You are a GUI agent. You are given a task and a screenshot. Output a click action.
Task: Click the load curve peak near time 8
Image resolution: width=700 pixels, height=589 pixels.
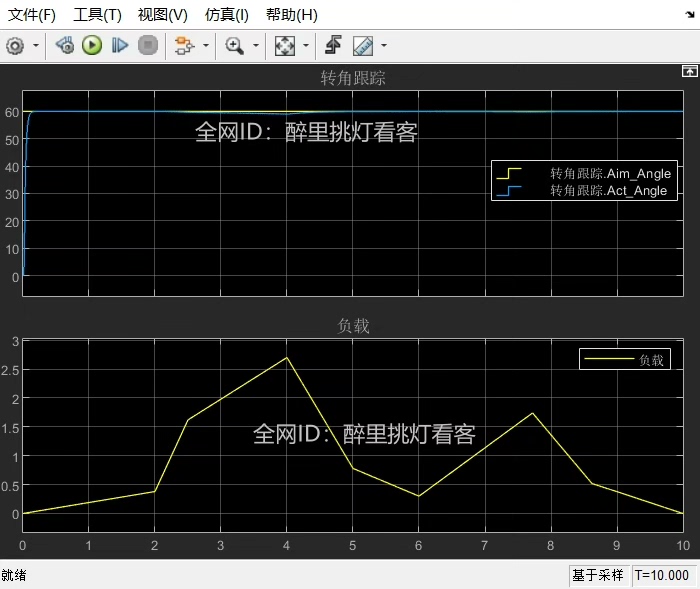(x=532, y=414)
